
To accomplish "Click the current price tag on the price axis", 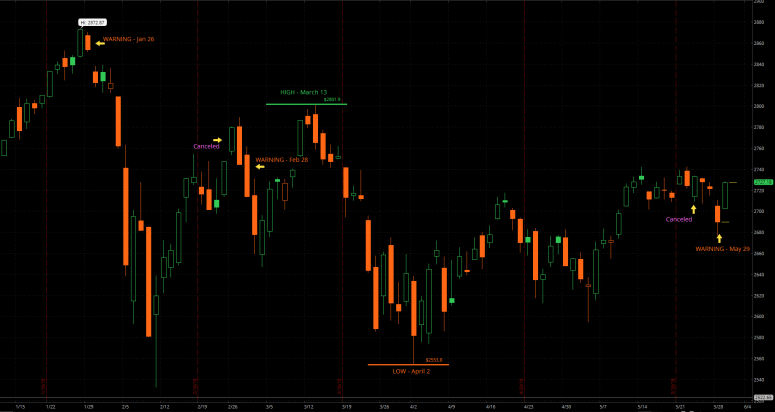I will (x=762, y=182).
